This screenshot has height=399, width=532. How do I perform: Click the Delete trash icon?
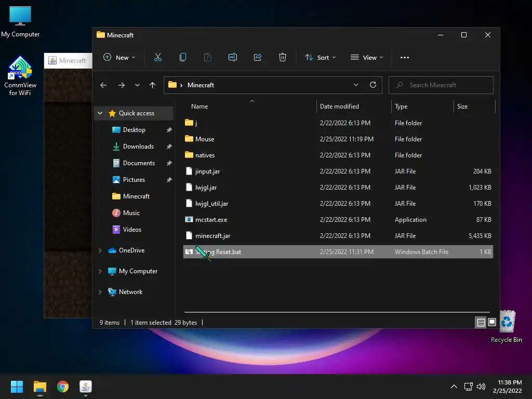click(282, 57)
